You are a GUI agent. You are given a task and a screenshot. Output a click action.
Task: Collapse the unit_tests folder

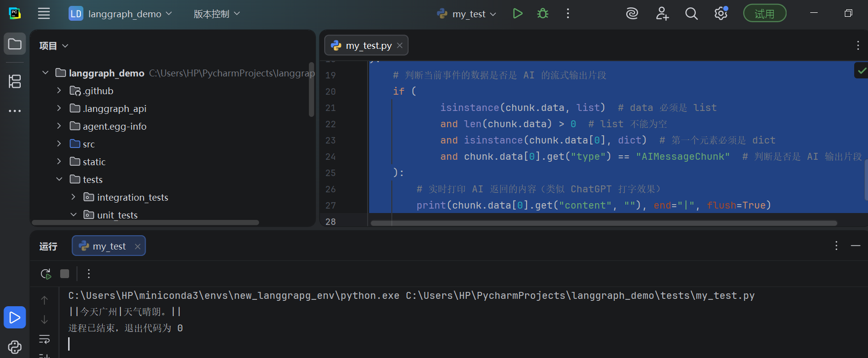click(x=74, y=215)
